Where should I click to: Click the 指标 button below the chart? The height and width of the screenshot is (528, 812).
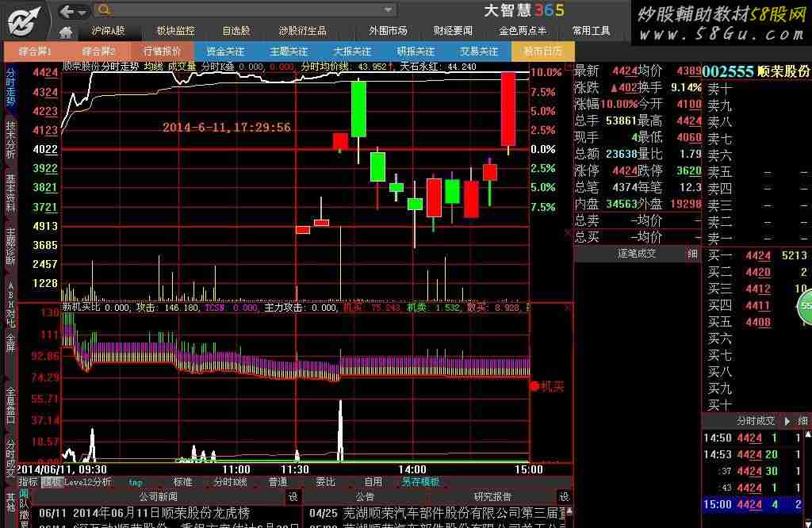29,482
